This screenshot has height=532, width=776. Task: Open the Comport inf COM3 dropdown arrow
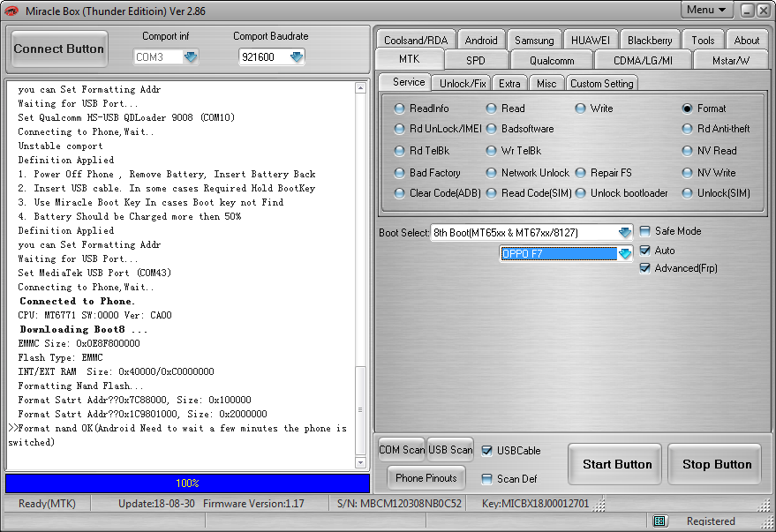click(x=191, y=56)
